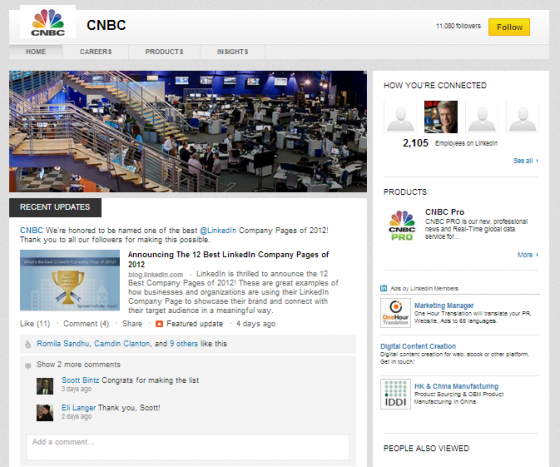
Task: Click Scott Bintz's avatar in comments
Action: point(45,386)
